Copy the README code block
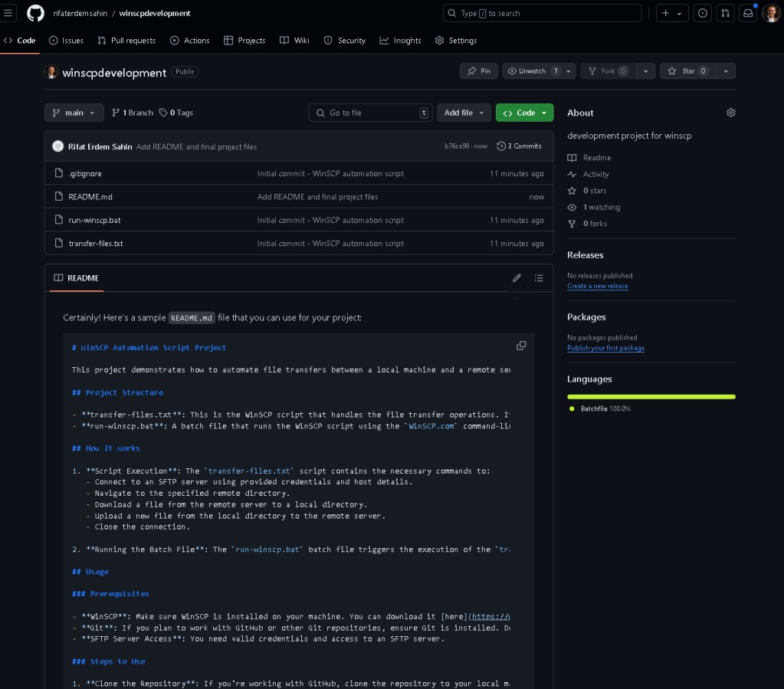The width and height of the screenshot is (784, 689). tap(521, 346)
